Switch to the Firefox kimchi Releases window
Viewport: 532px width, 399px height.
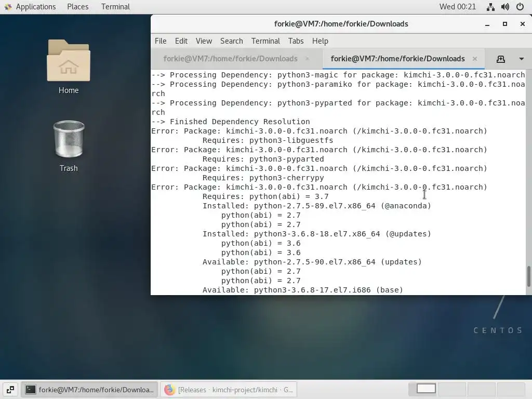(229, 390)
